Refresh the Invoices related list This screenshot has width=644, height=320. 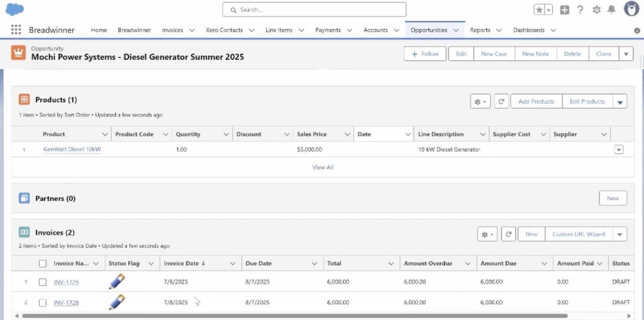[508, 234]
